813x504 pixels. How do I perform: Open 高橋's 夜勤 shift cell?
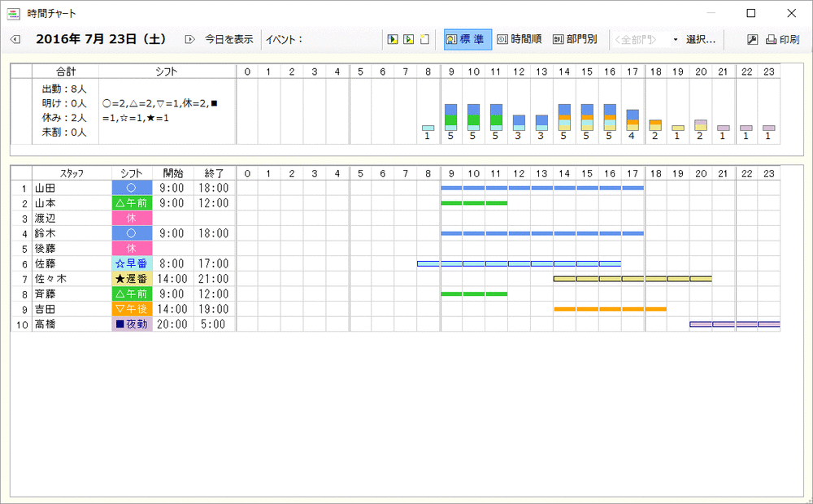point(132,324)
